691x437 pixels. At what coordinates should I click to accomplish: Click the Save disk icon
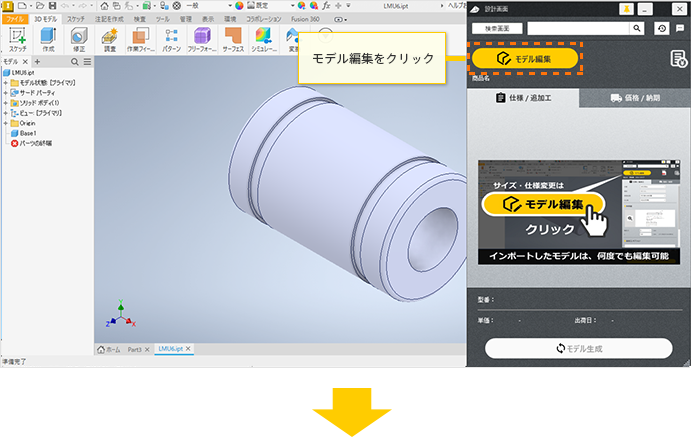coord(52,6)
